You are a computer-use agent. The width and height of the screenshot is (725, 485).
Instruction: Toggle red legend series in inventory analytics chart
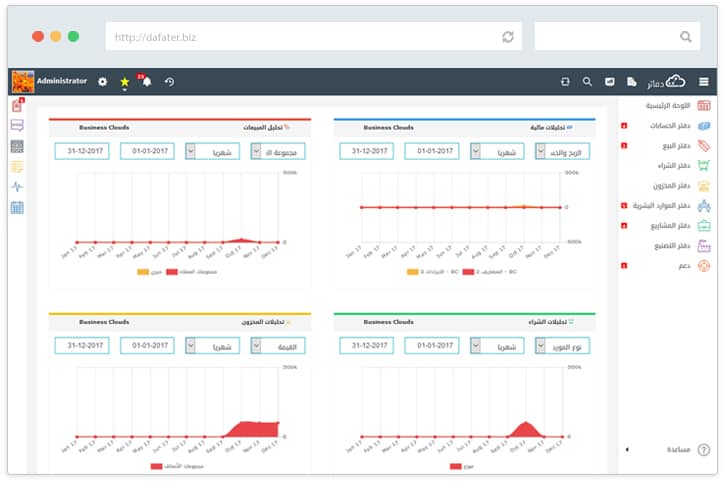pyautogui.click(x=157, y=466)
